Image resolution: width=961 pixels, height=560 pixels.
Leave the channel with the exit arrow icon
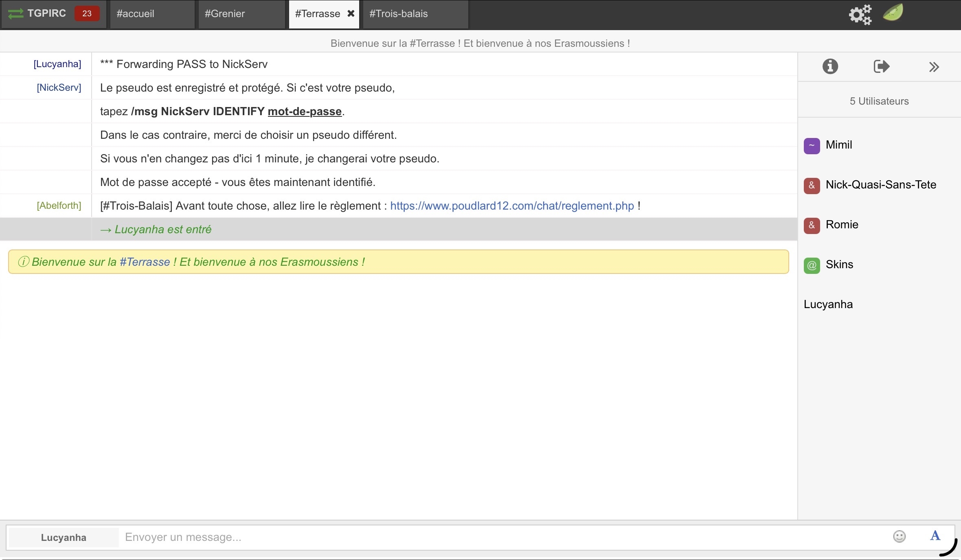(882, 66)
